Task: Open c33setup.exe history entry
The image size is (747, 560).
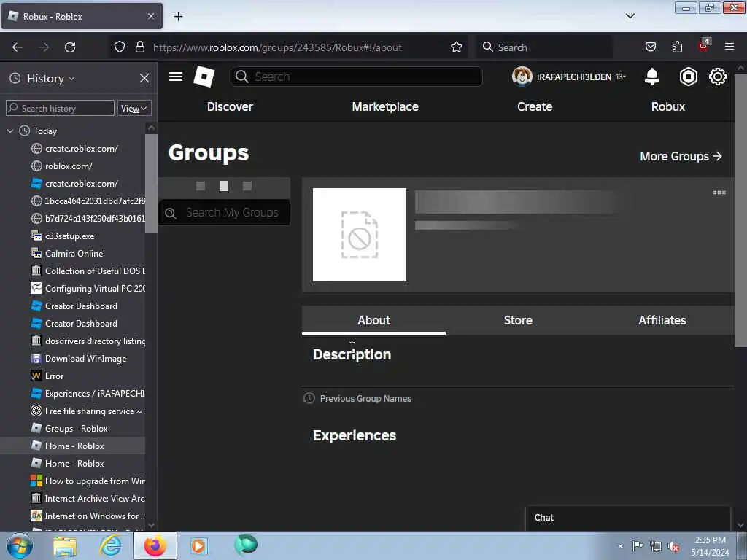Action: coord(69,236)
